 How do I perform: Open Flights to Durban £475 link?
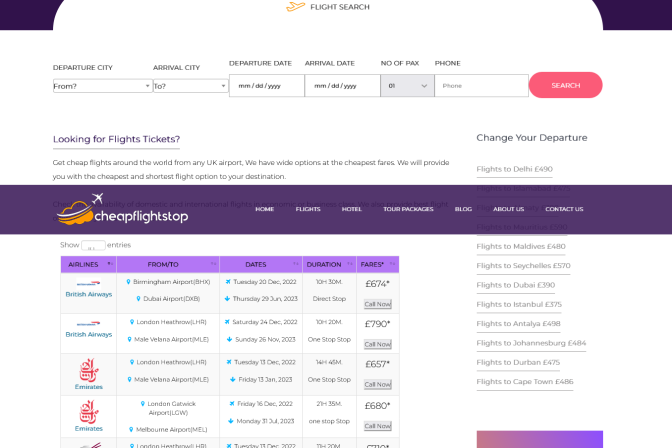(518, 362)
